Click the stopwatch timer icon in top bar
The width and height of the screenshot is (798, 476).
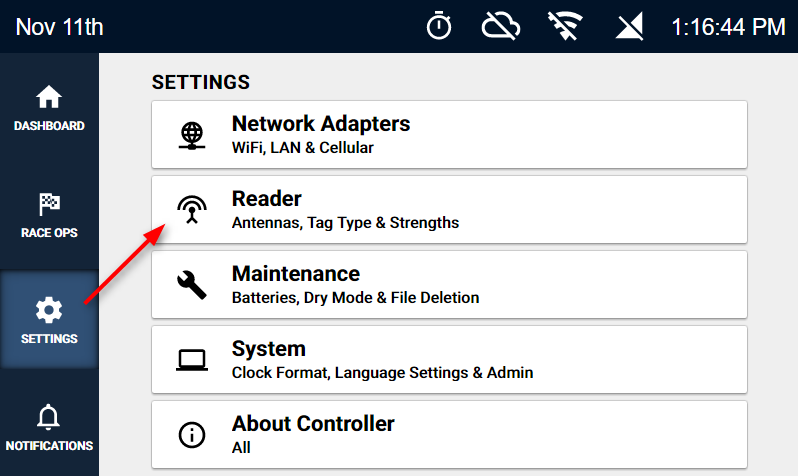tap(439, 26)
